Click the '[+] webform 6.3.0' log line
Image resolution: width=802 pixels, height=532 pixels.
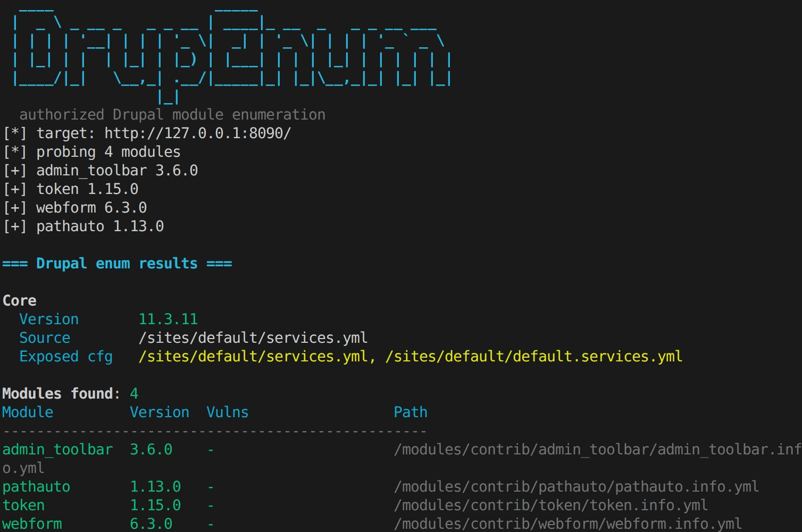point(74,208)
